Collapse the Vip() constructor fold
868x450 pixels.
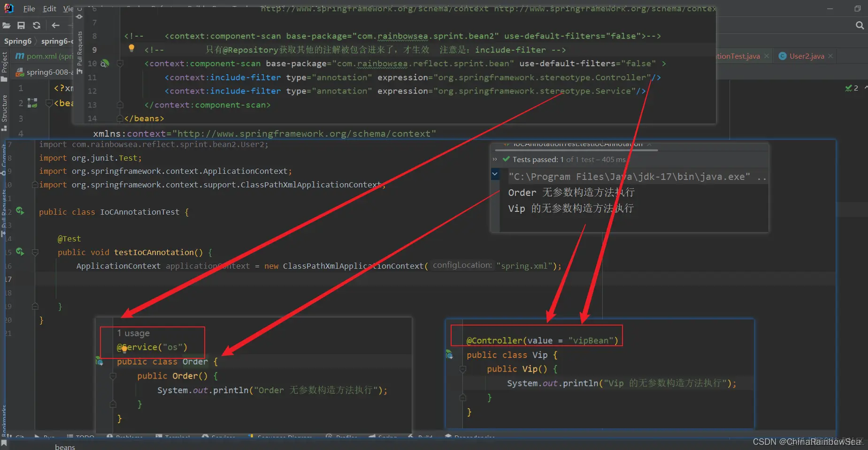click(462, 369)
